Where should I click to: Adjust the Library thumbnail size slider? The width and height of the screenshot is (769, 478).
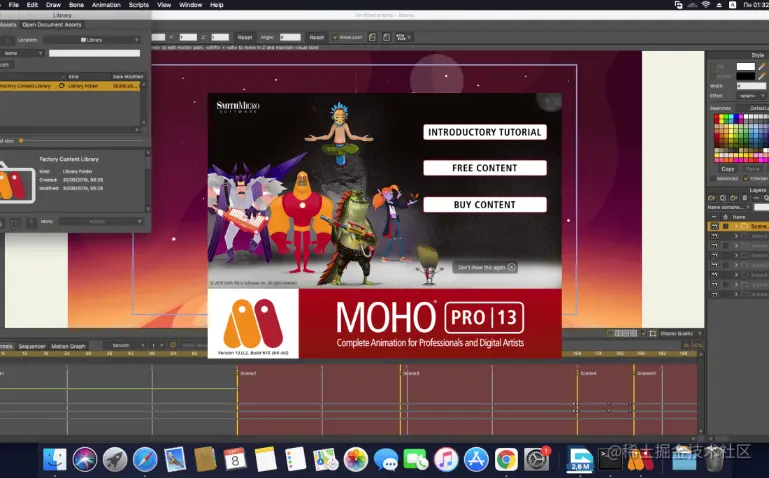(21, 141)
